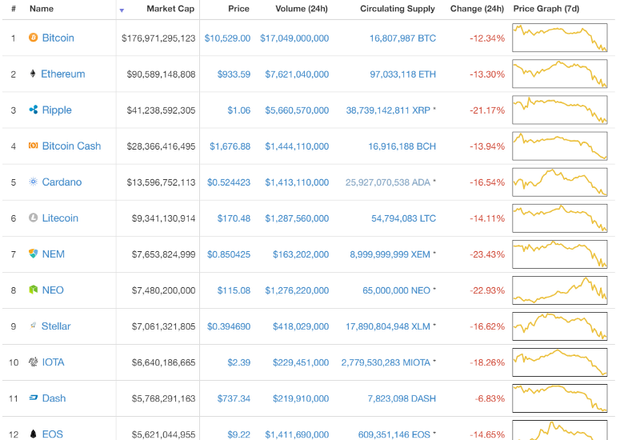Open the Bitcoin name link

pyautogui.click(x=58, y=38)
